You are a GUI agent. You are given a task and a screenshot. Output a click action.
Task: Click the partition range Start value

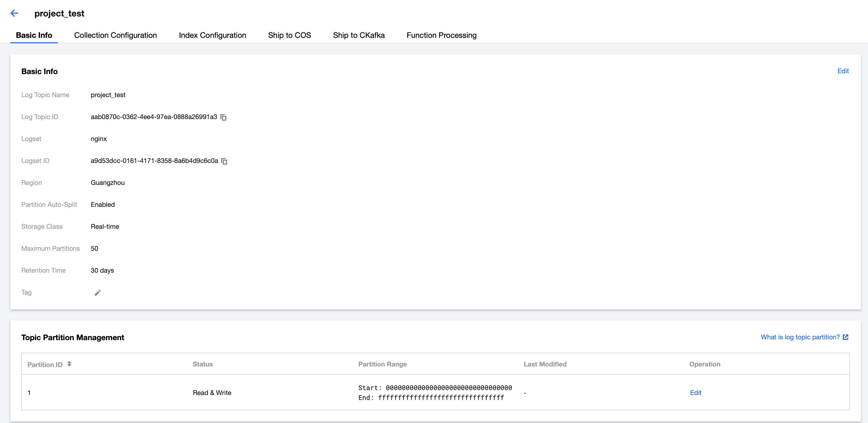pos(449,388)
